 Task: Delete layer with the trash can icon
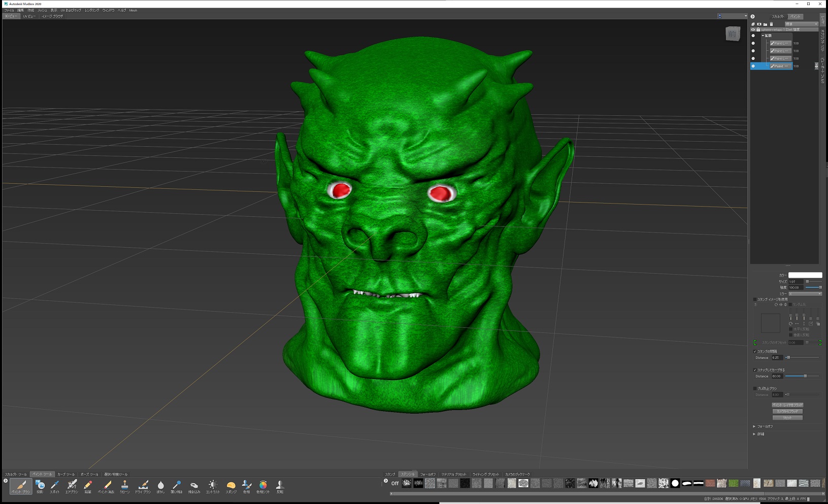771,24
